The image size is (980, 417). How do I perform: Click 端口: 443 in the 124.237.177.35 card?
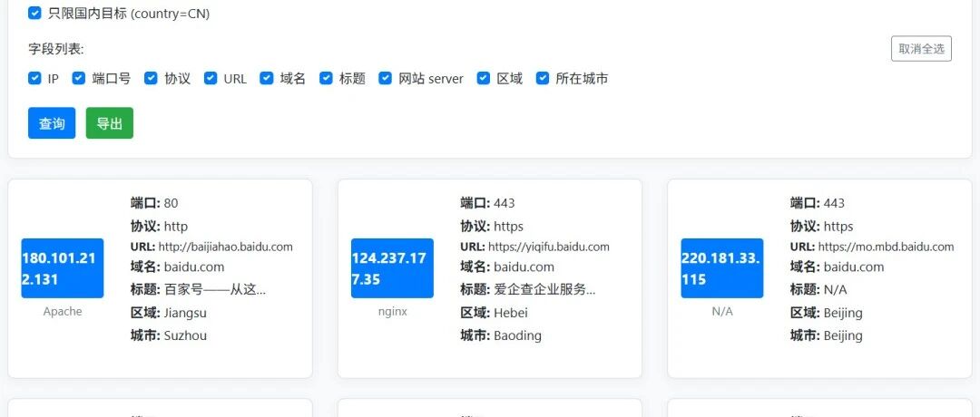[x=487, y=203]
